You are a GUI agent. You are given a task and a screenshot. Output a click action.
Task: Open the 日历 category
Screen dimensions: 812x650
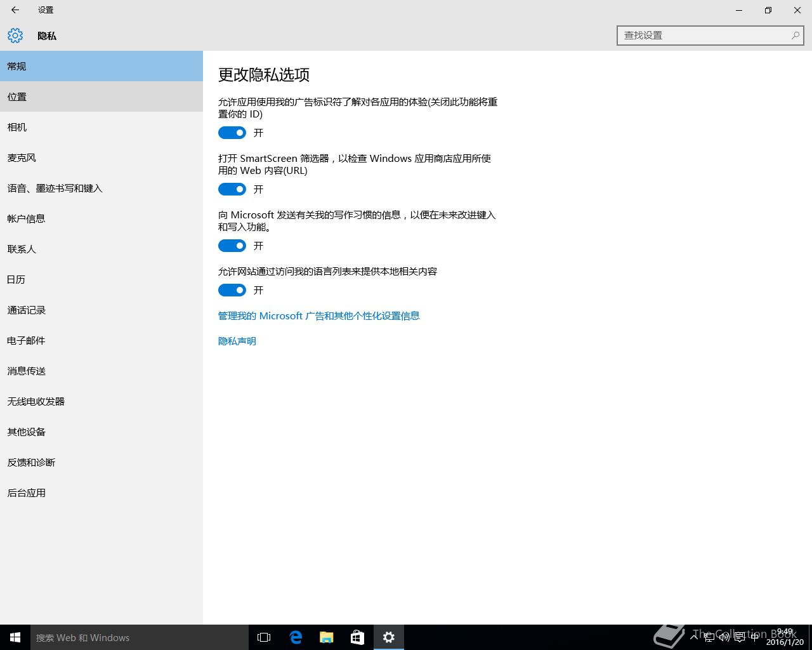point(101,279)
